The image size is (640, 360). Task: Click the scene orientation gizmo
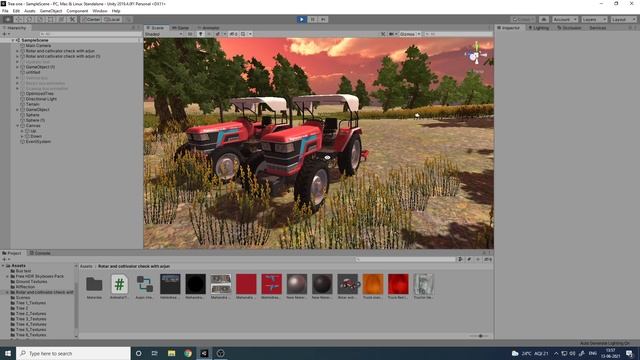[x=476, y=55]
